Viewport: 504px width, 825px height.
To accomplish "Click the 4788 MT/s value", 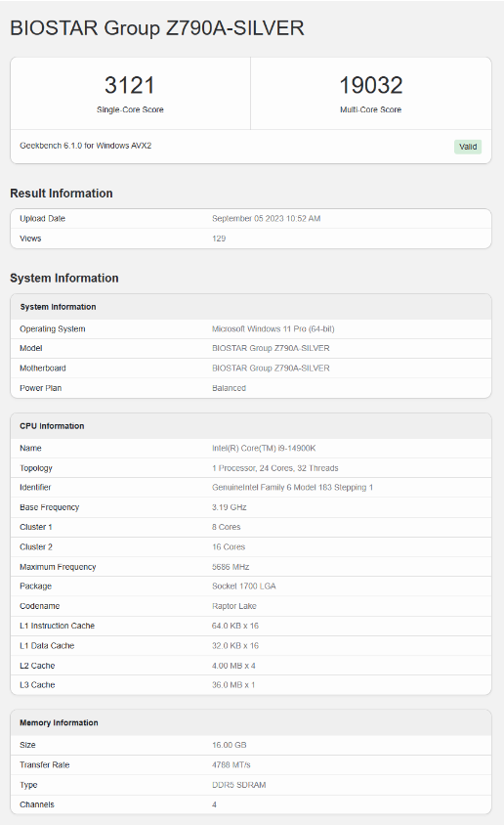I will [x=231, y=765].
